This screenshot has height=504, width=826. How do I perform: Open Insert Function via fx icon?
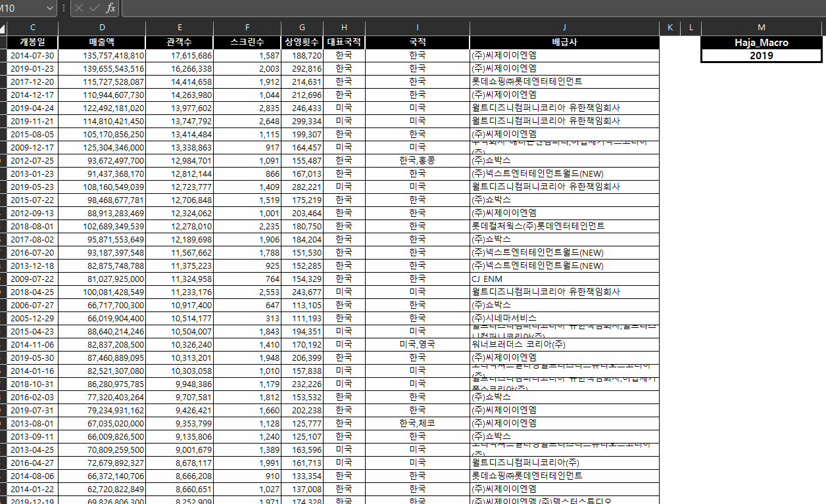pos(110,8)
